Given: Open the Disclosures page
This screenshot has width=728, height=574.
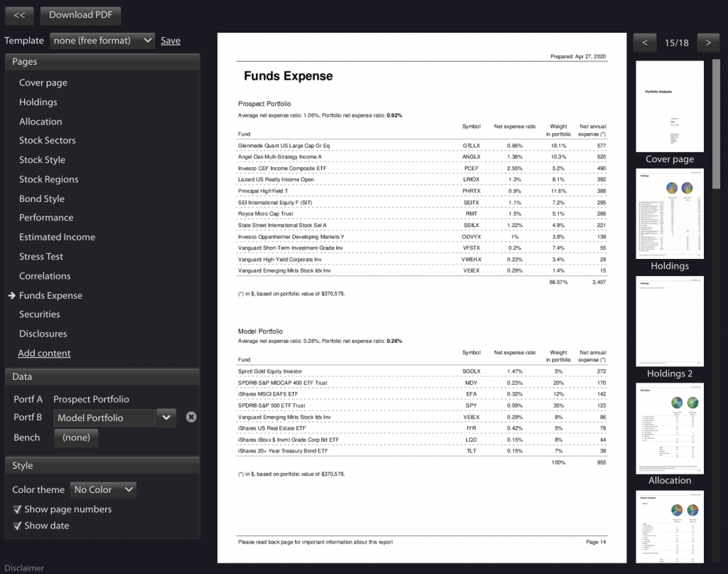Looking at the screenshot, I should (x=43, y=334).
